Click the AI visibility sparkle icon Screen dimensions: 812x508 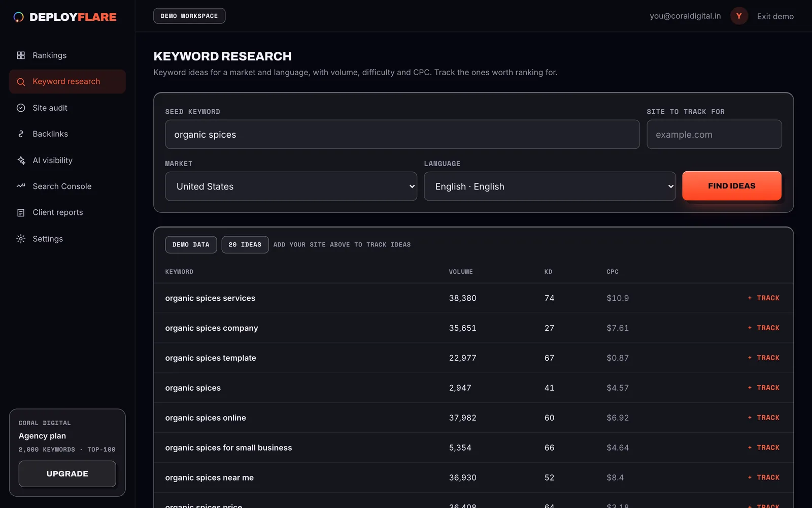click(x=21, y=161)
